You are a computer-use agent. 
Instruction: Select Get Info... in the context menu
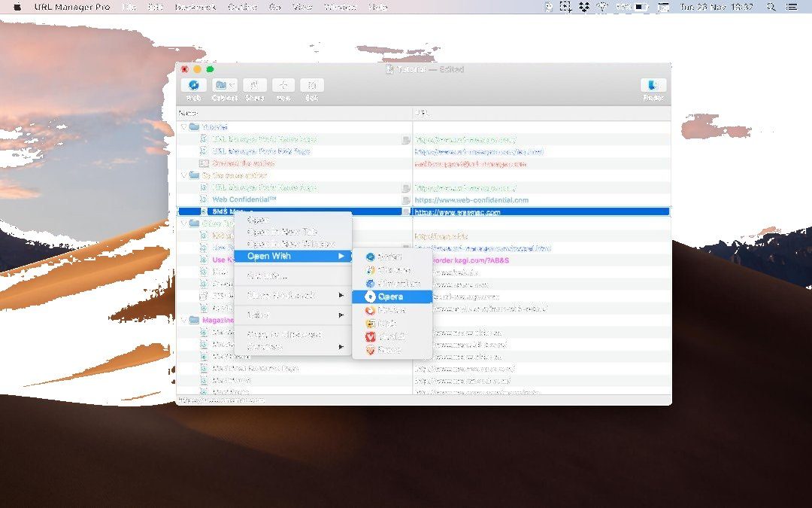(x=293, y=275)
